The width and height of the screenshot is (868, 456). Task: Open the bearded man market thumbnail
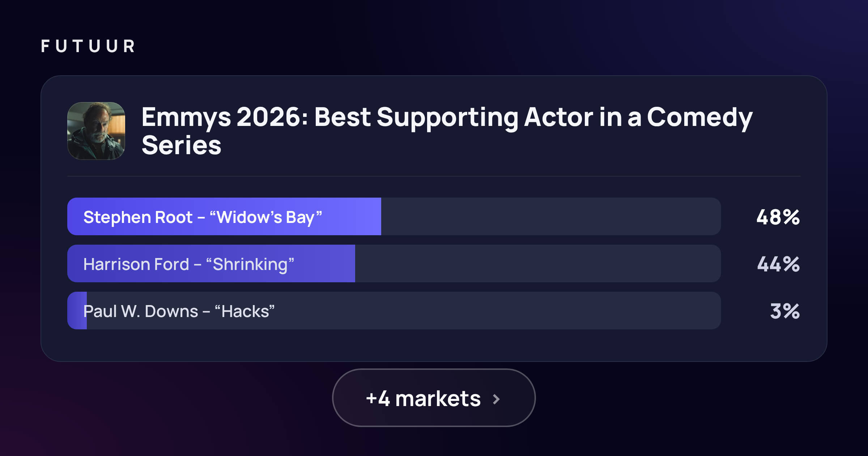(96, 131)
